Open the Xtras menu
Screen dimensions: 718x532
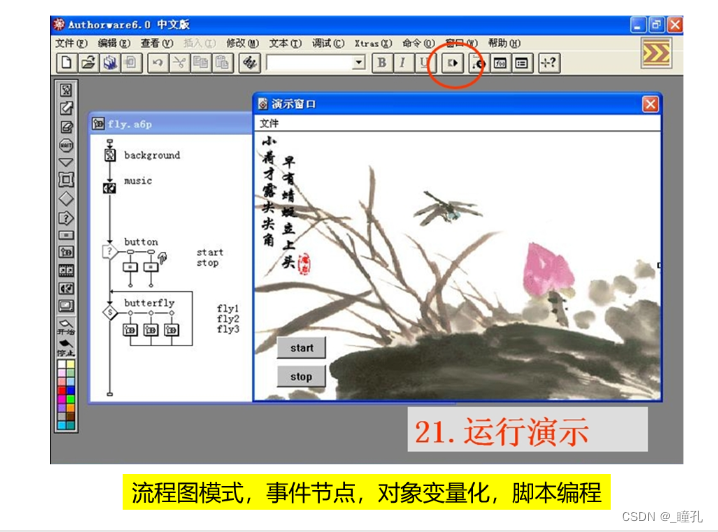(373, 43)
